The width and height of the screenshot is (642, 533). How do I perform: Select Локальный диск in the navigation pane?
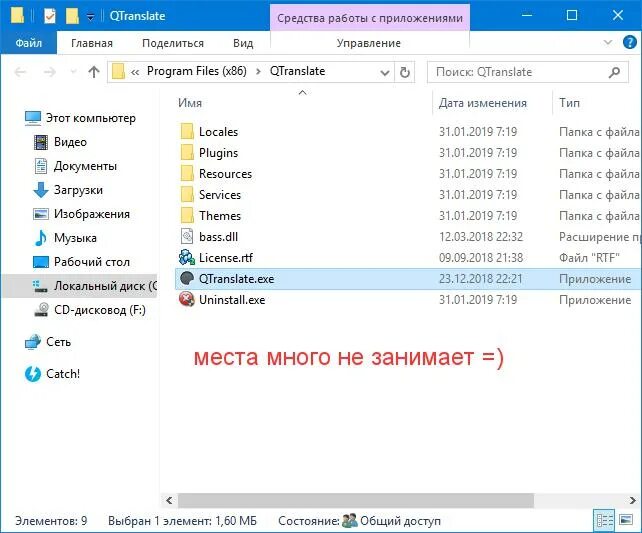[x=105, y=286]
